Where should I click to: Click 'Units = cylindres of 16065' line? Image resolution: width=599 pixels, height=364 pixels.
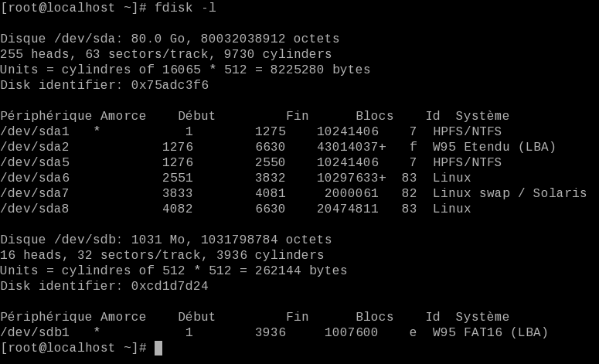click(185, 70)
